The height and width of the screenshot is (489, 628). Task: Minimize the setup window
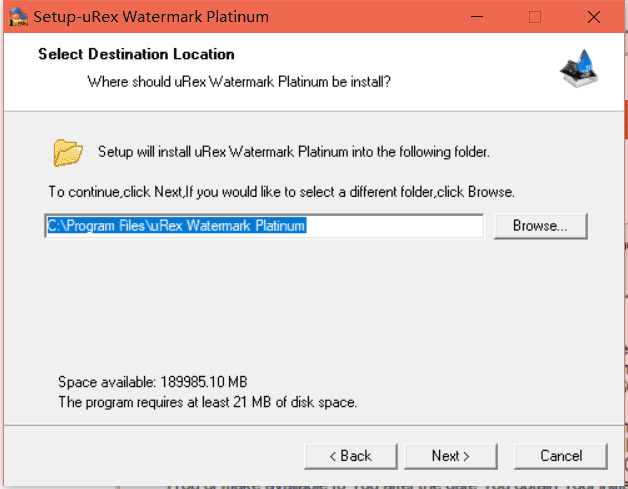(477, 17)
